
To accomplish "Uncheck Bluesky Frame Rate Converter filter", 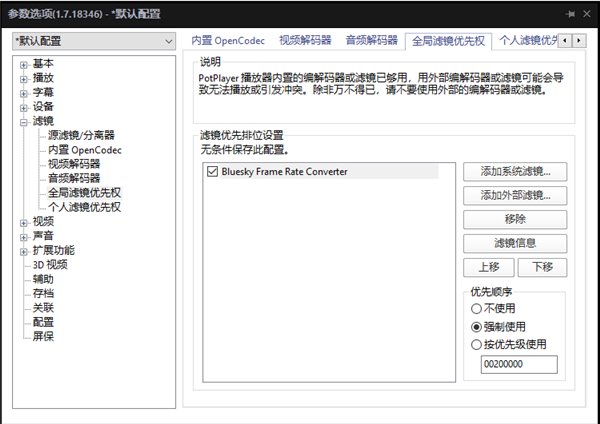I will 211,172.
